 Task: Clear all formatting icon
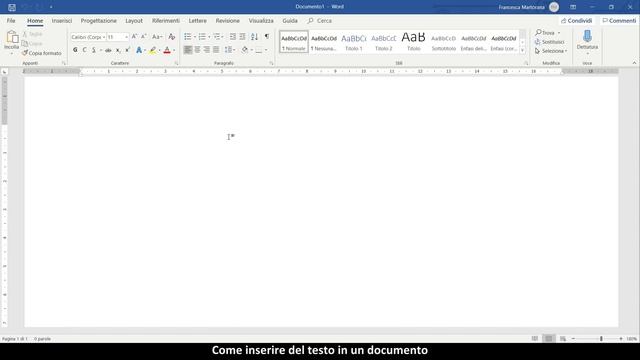[x=171, y=37]
